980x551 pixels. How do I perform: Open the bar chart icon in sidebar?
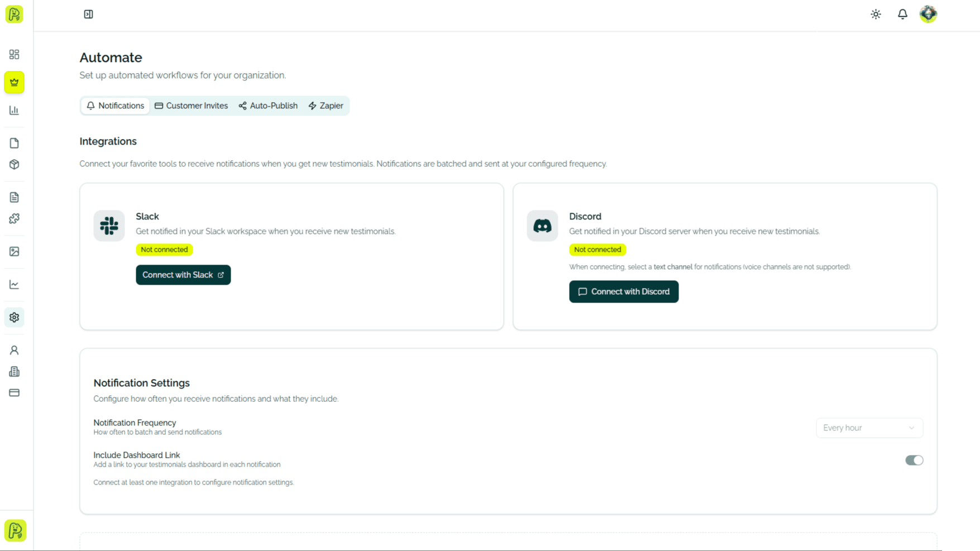point(15,111)
